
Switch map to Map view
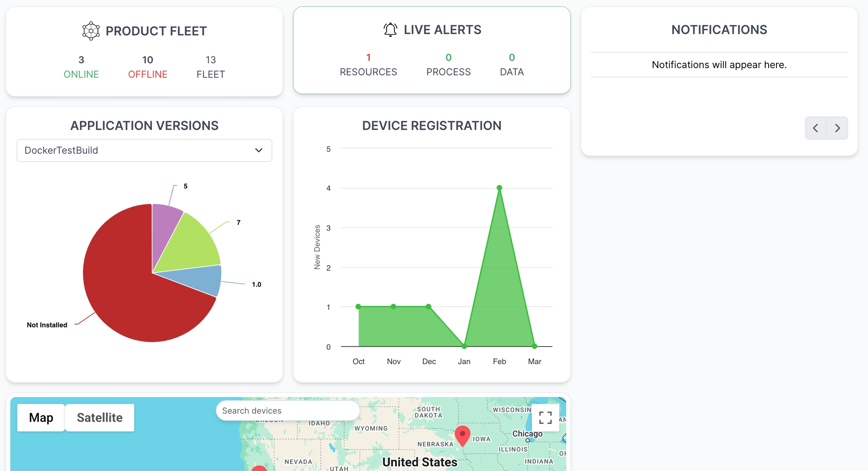pyautogui.click(x=41, y=418)
